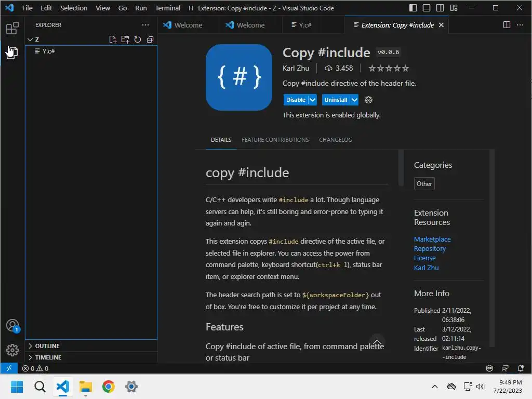Switch to the first Welcome tab
The image size is (532, 399).
tap(189, 25)
